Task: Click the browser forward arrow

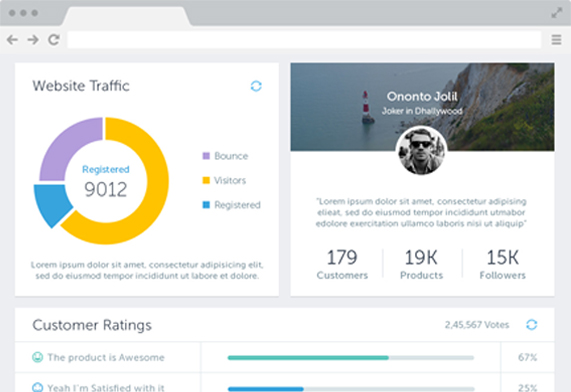Action: click(x=33, y=39)
